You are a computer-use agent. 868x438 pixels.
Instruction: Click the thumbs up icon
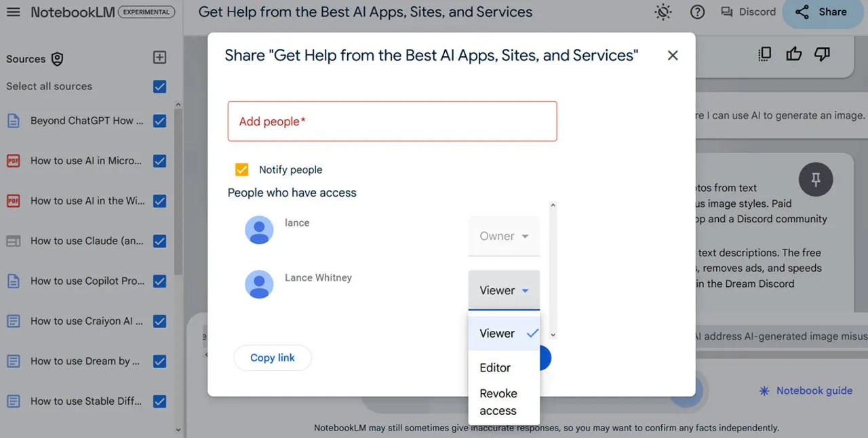click(x=793, y=54)
